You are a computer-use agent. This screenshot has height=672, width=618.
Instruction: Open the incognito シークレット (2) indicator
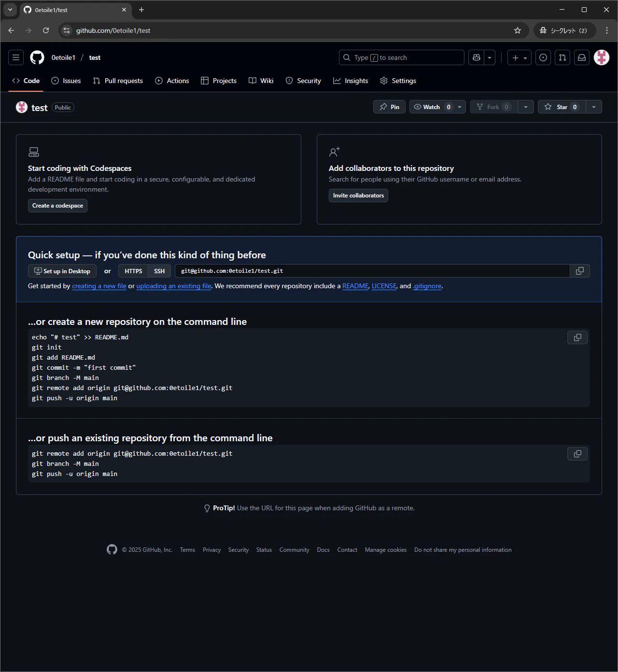click(565, 30)
